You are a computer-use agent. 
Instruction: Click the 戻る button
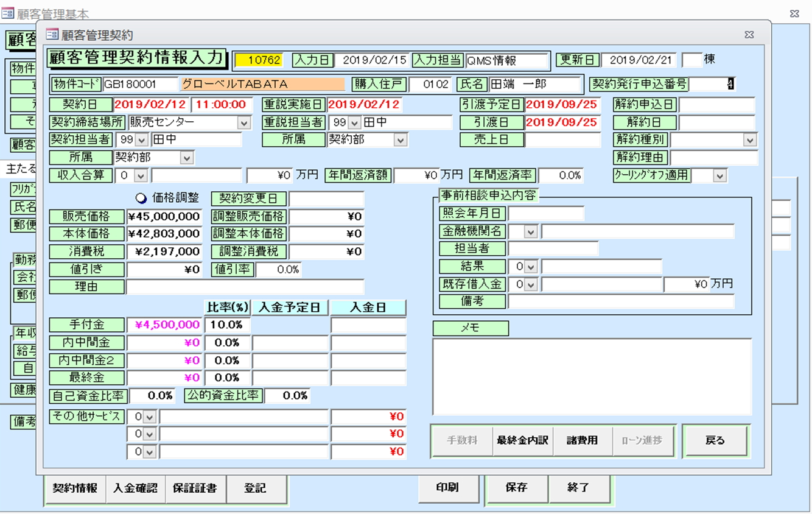pos(715,440)
